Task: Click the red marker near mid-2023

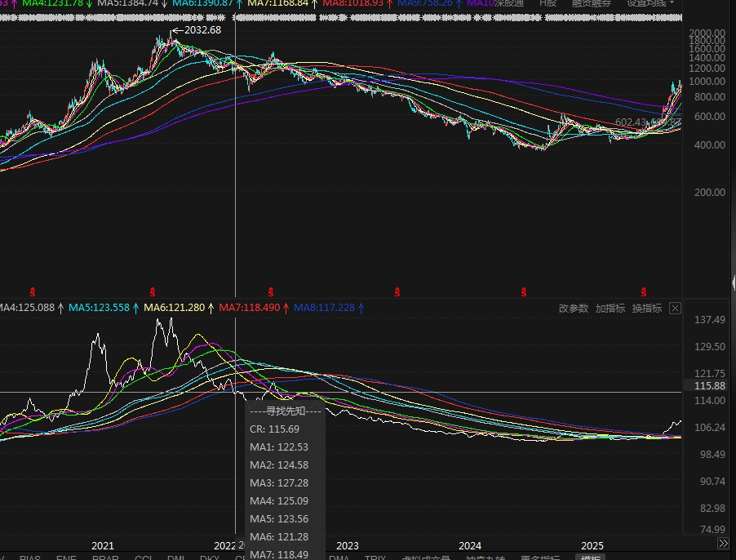Action: [x=397, y=291]
